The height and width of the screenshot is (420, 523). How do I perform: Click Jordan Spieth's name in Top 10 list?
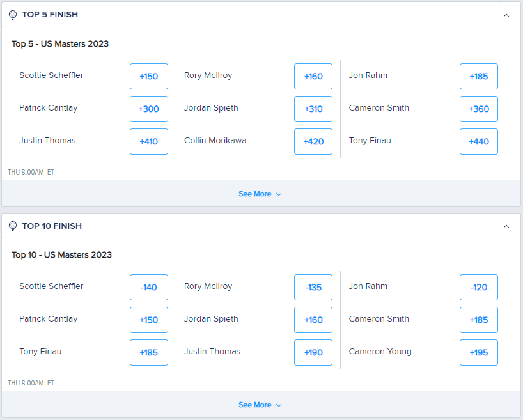211,319
